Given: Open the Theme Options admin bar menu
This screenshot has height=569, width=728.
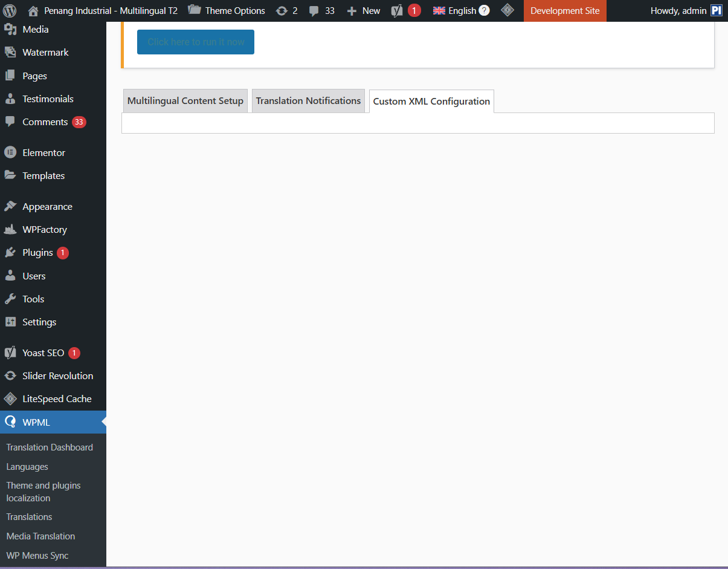Looking at the screenshot, I should point(227,11).
